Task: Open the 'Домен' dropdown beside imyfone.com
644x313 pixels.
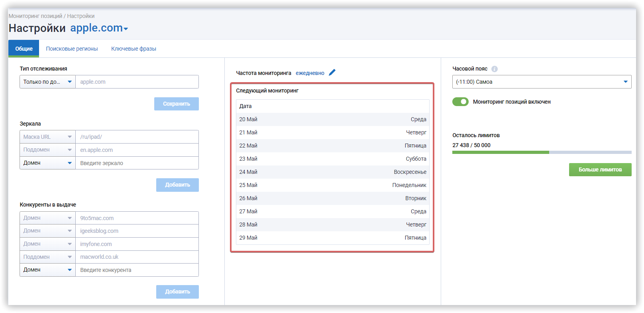Action: (x=47, y=244)
